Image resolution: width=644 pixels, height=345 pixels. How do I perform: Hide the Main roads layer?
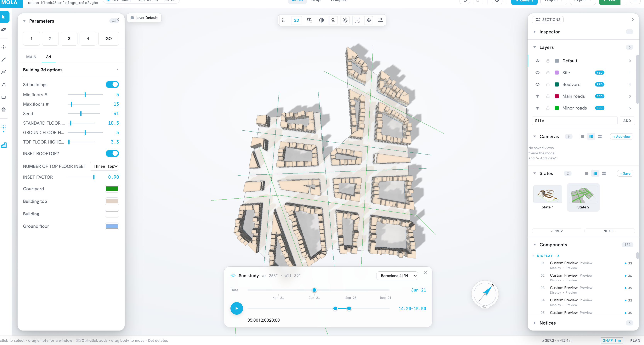coord(538,96)
